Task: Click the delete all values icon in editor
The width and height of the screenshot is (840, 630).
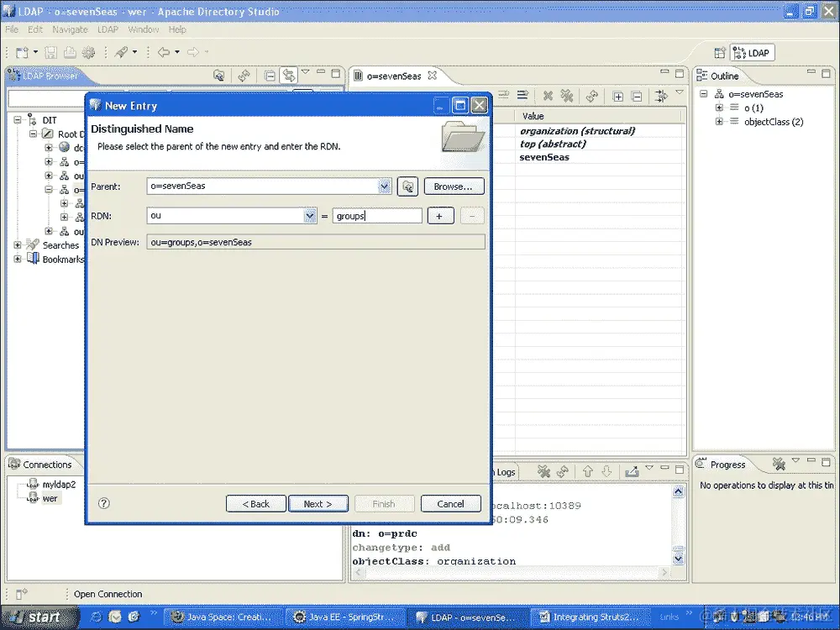Action: tap(567, 96)
